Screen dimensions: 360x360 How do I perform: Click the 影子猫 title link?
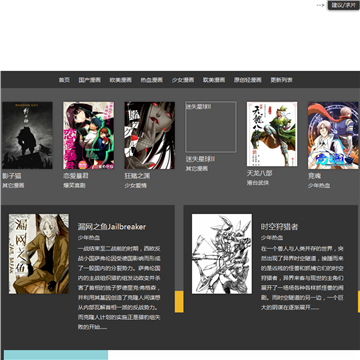pos(12,176)
